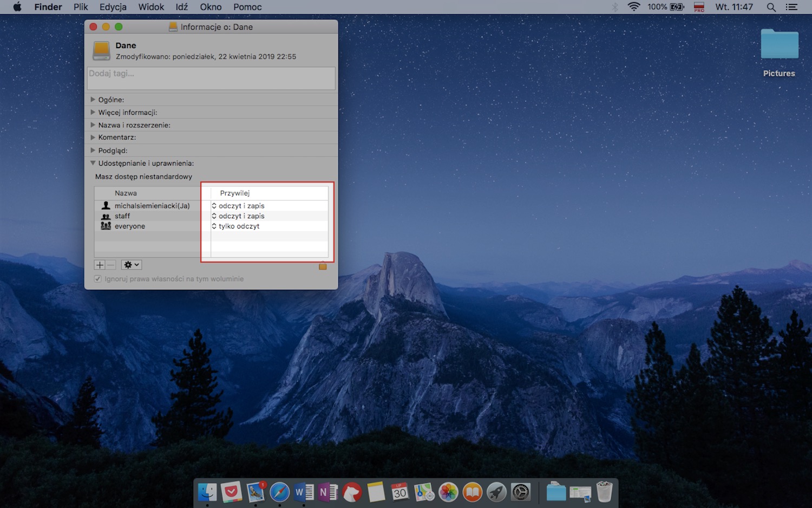Add a new user with the plus button

click(99, 264)
